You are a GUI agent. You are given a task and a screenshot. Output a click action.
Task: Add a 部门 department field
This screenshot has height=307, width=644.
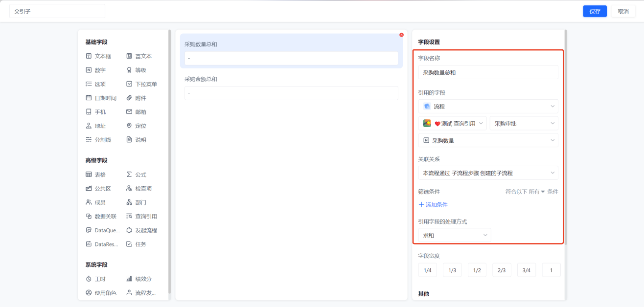(x=137, y=202)
